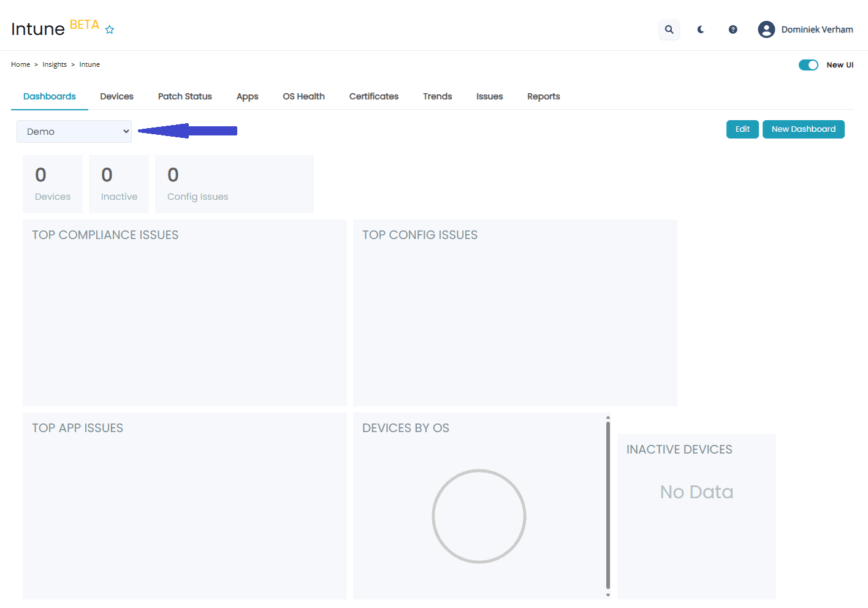Click the Edit button
Viewport: 868px width, 608px height.
742,129
